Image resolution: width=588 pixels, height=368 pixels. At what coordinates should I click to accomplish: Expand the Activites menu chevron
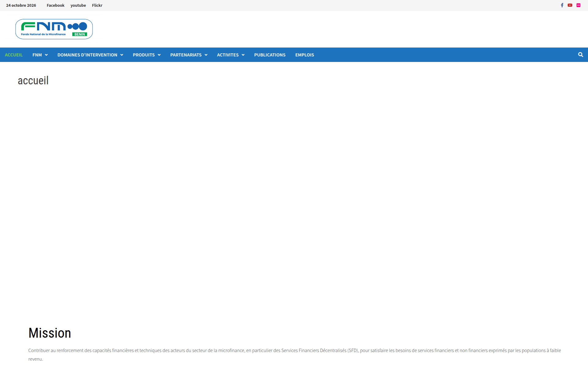pyautogui.click(x=243, y=55)
